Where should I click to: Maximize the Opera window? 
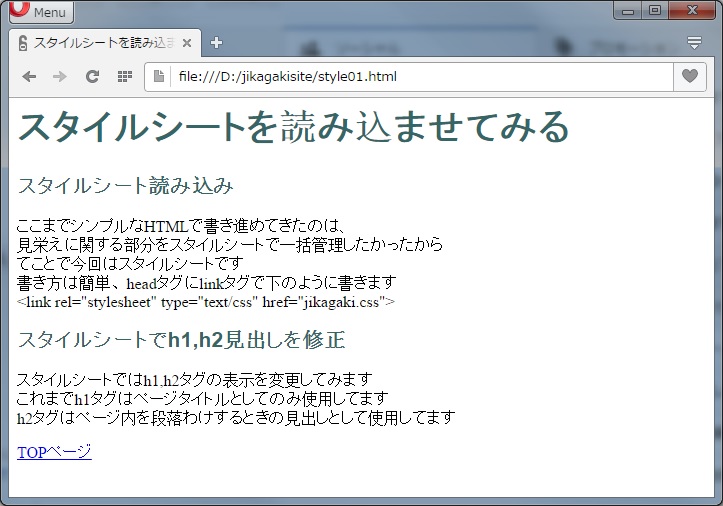coord(655,10)
